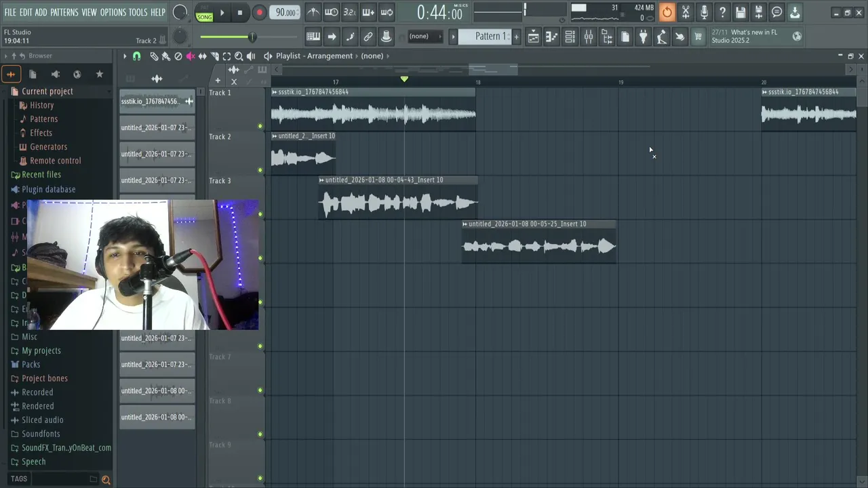Image resolution: width=868 pixels, height=488 pixels.
Task: Toggle the recording countdown 3.2.1 icon
Action: (x=349, y=12)
